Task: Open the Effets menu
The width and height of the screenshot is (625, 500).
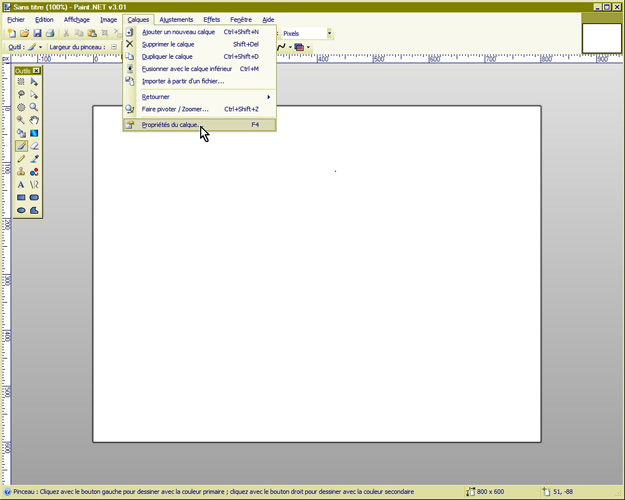Action: [211, 19]
